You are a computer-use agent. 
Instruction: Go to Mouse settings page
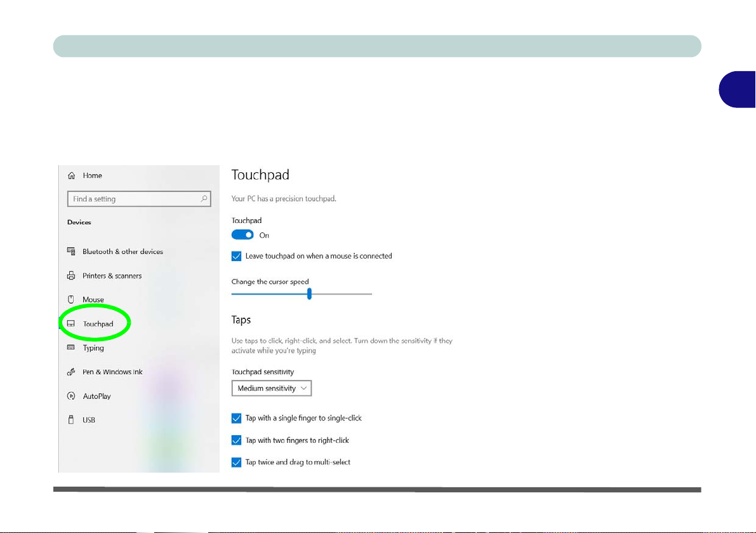(93, 300)
